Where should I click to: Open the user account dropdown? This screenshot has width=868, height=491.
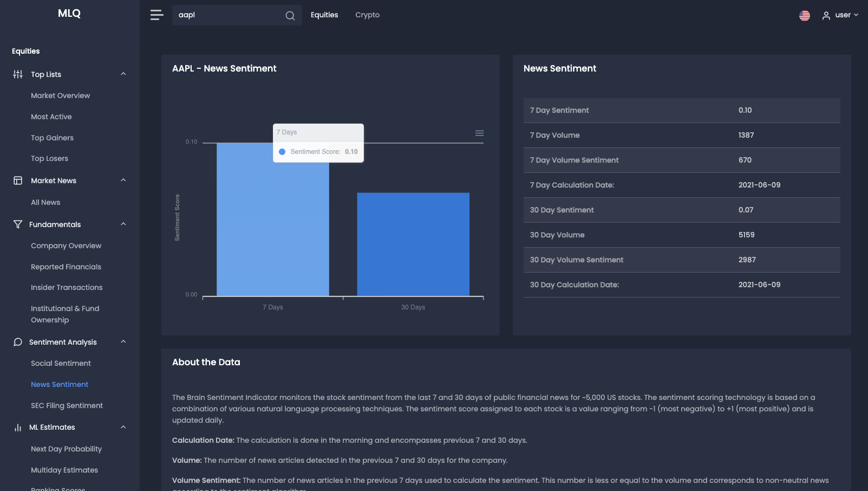[x=840, y=15]
